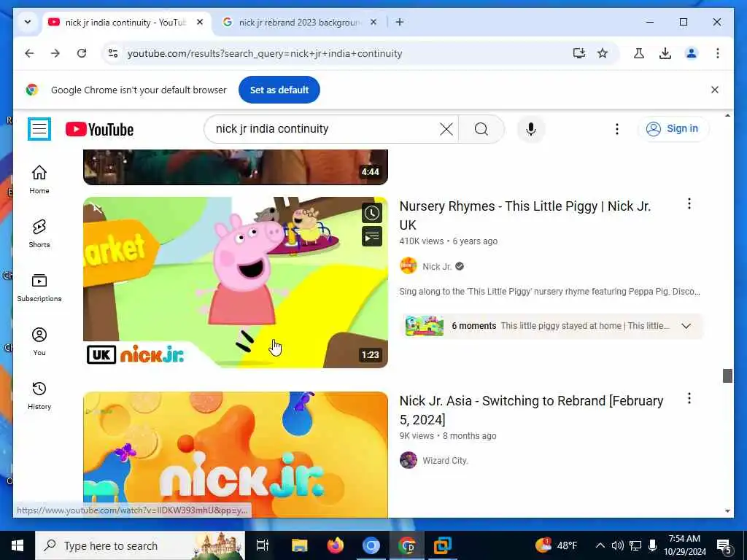
Task: Close the nick jr india continuity tab
Action: [200, 22]
